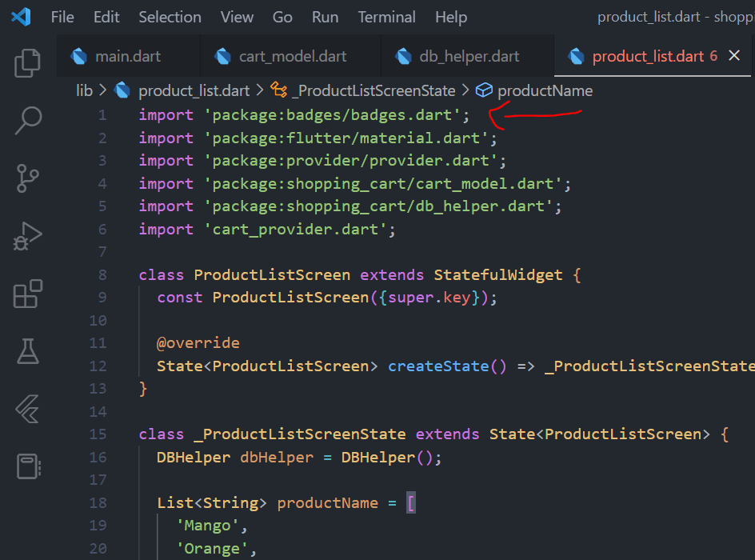
Task: Click productName variable on line 18
Action: pyautogui.click(x=327, y=503)
